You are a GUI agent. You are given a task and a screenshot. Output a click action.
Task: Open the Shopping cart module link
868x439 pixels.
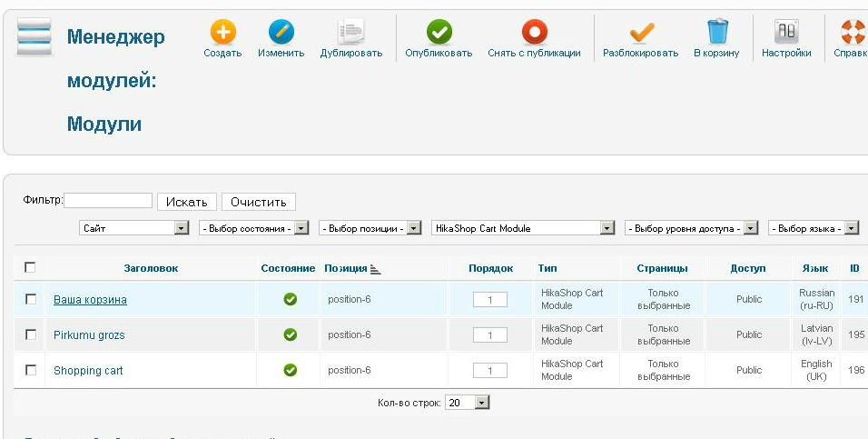click(89, 371)
